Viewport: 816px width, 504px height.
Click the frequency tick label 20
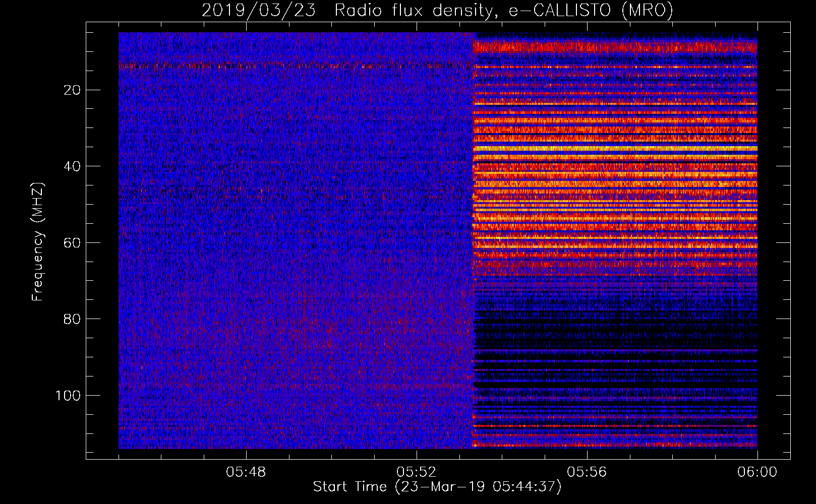(x=73, y=90)
